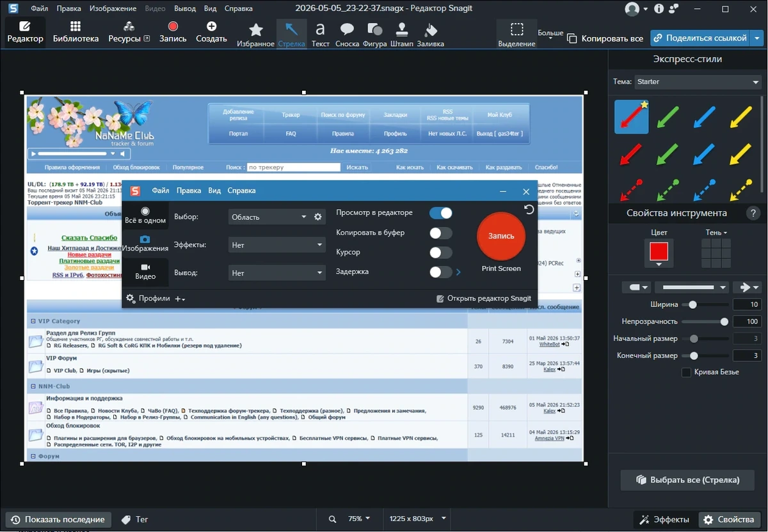This screenshot has height=532, width=768.
Task: Click Select all (Выбрать все (Стрелка)) button
Action: click(x=687, y=480)
